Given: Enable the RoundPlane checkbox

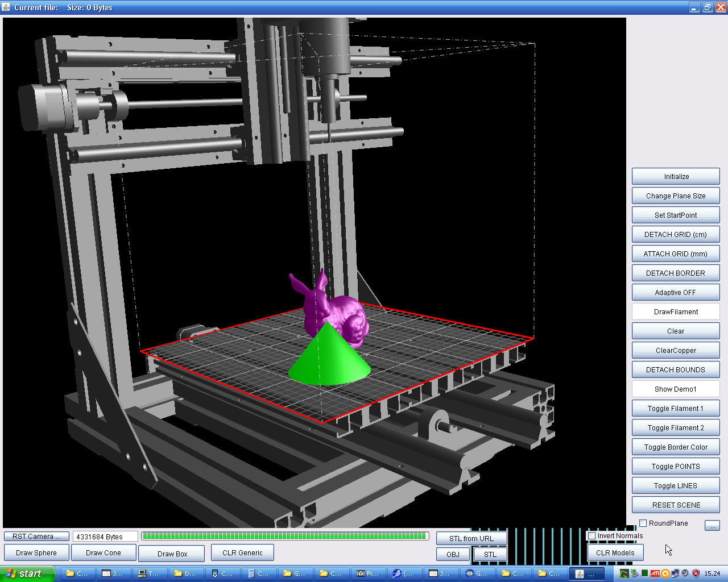Looking at the screenshot, I should [643, 523].
